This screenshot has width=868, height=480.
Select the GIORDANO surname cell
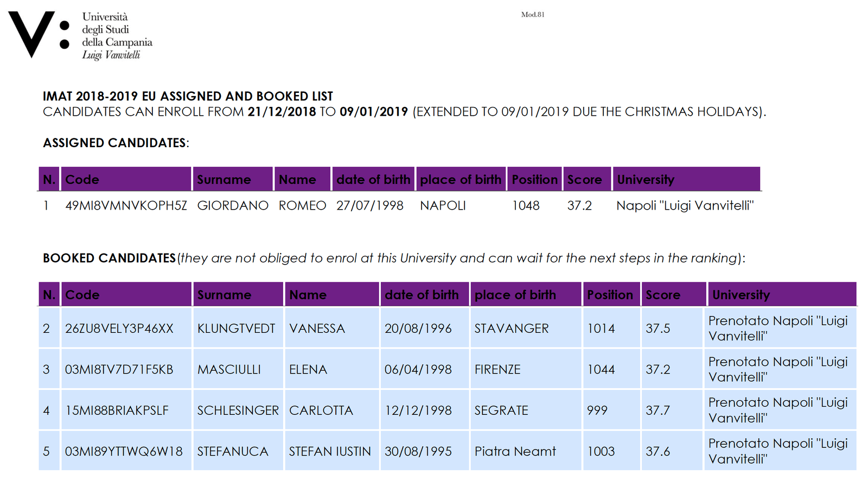(x=232, y=206)
